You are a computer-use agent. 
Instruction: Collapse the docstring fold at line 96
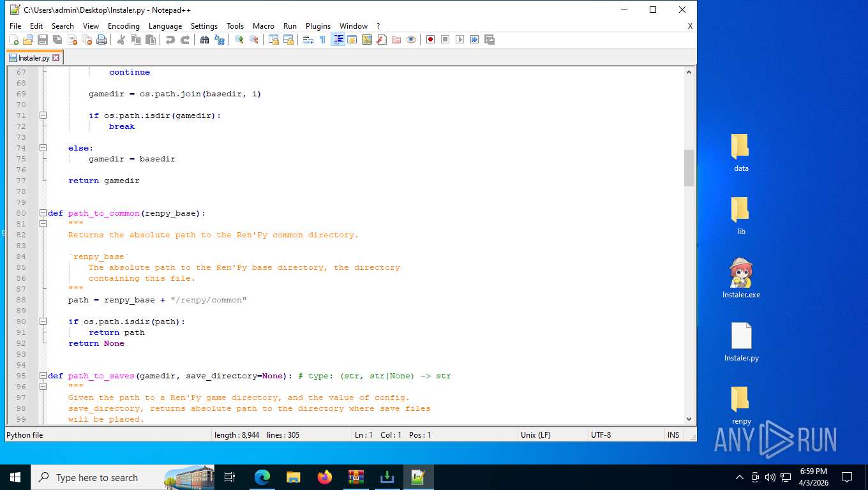coord(43,387)
